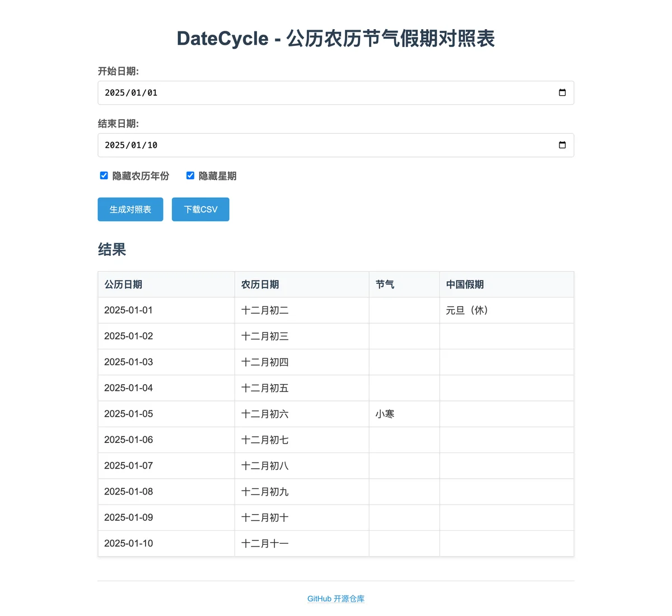Click the 十二月初三 lunar date cell

302,336
